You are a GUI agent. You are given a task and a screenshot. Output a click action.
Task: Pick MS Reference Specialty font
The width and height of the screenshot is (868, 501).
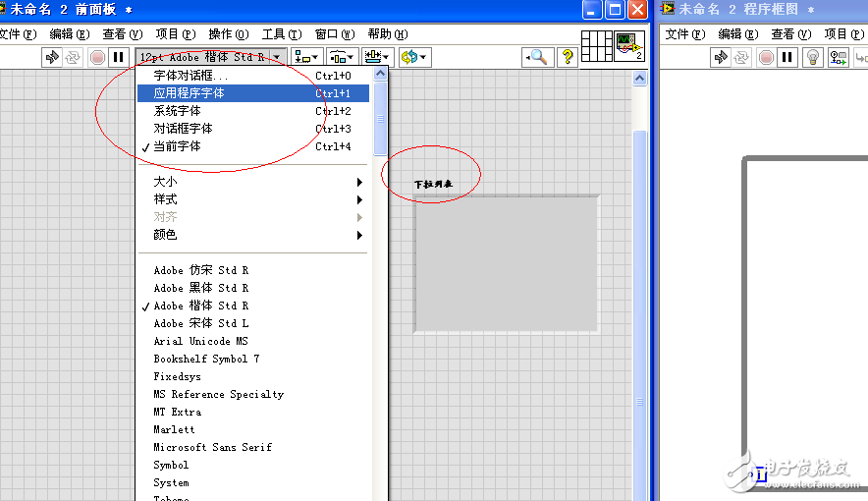(x=253, y=394)
